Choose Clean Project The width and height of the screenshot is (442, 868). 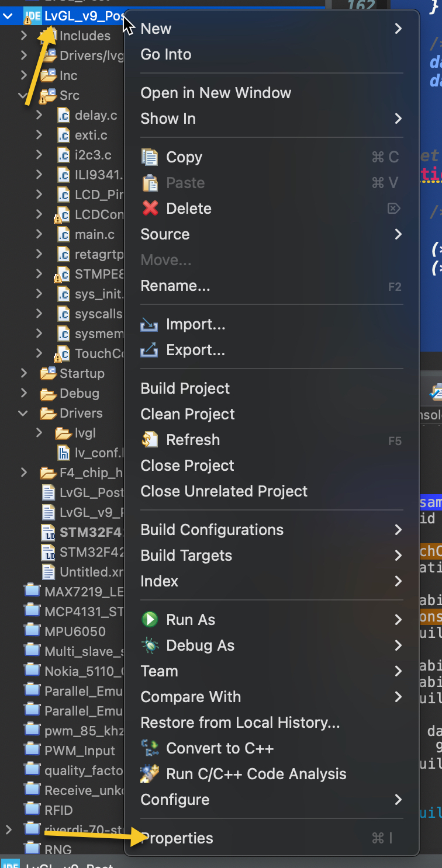[188, 414]
